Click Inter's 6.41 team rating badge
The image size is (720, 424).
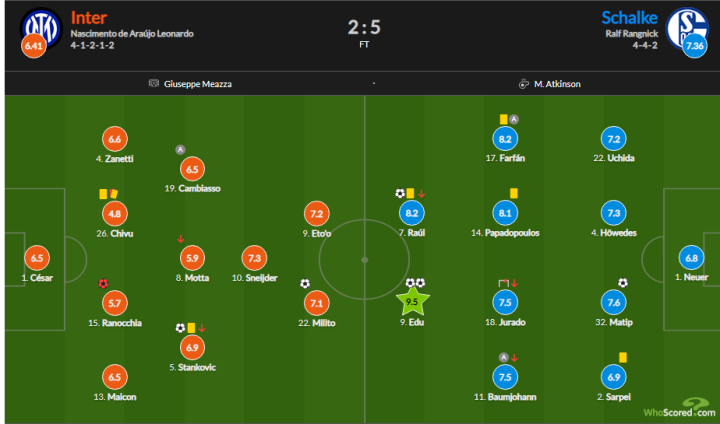pos(35,46)
